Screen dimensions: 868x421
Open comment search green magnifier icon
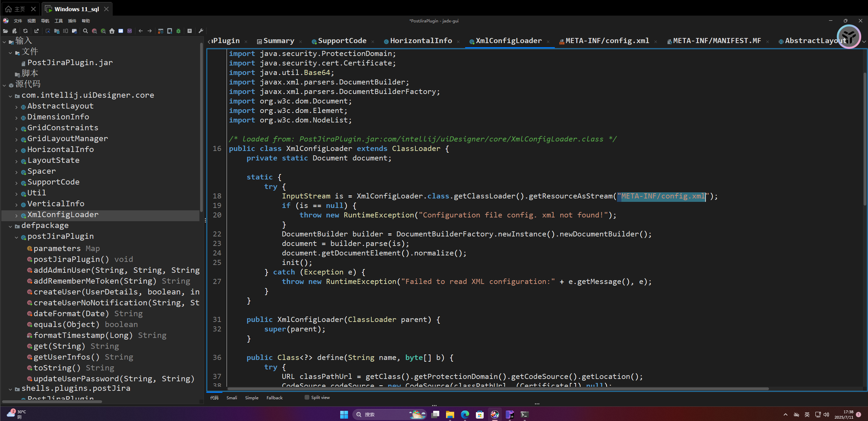tap(103, 31)
